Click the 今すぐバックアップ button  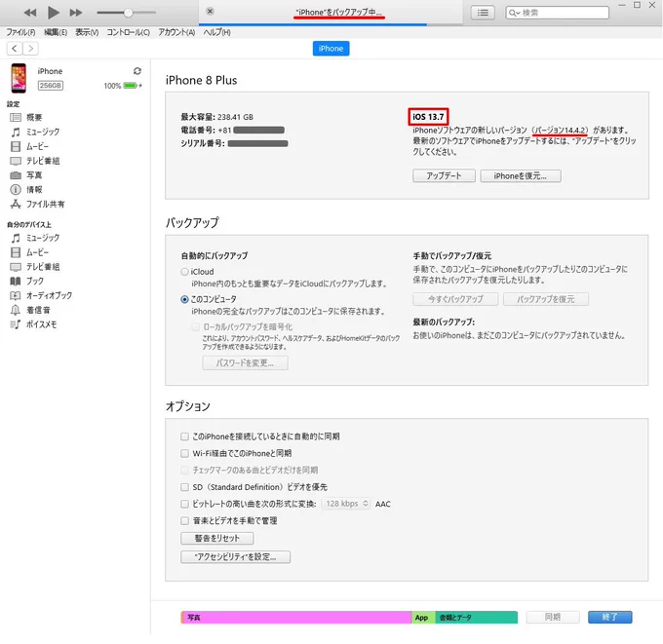click(455, 299)
